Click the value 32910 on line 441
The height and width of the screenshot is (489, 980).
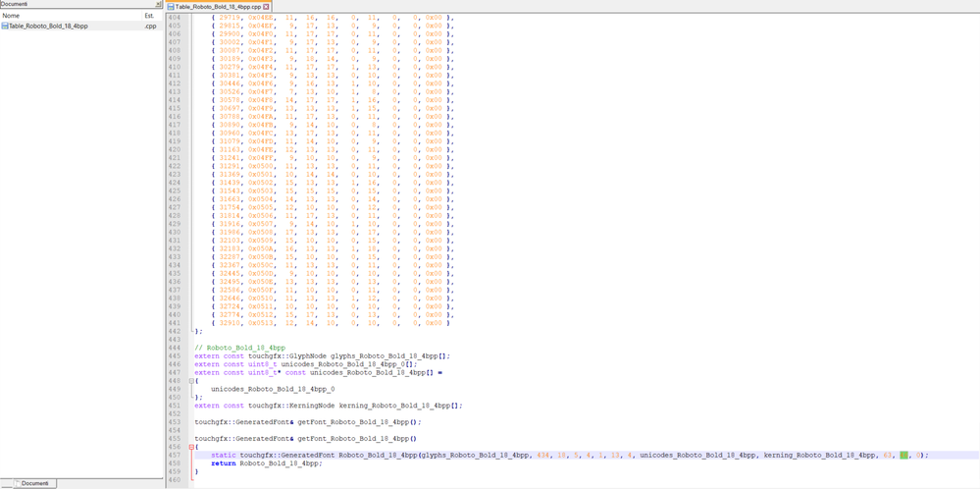230,323
